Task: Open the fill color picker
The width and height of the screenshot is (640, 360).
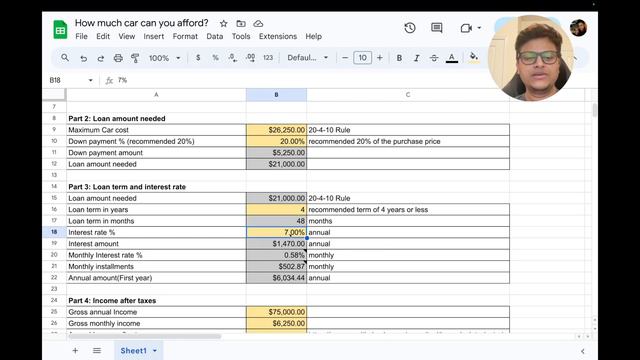Action: click(473, 58)
